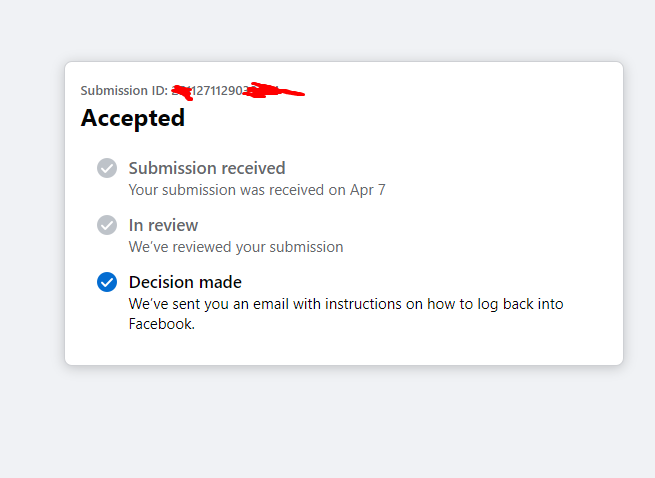Viewport: 655px width, 478px height.
Task: Click the Decision made step title
Action: tap(185, 282)
